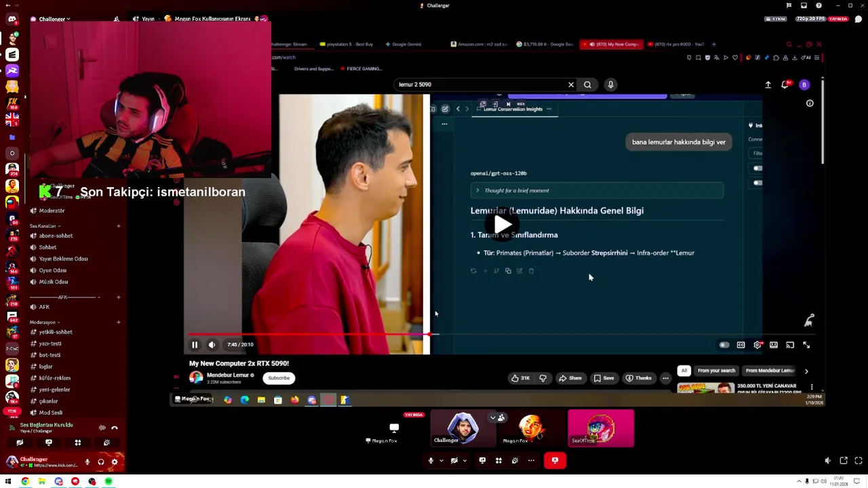
Task: Start YouTube voice search microphone
Action: point(610,85)
